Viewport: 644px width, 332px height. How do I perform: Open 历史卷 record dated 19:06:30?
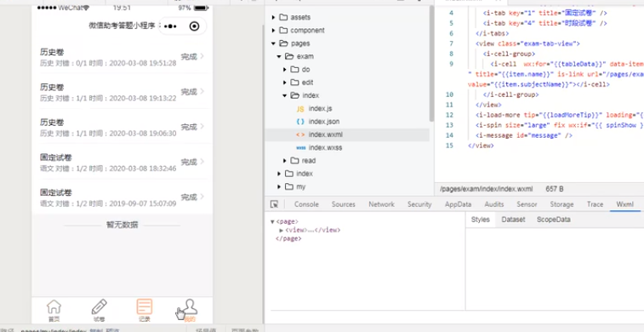coord(122,128)
